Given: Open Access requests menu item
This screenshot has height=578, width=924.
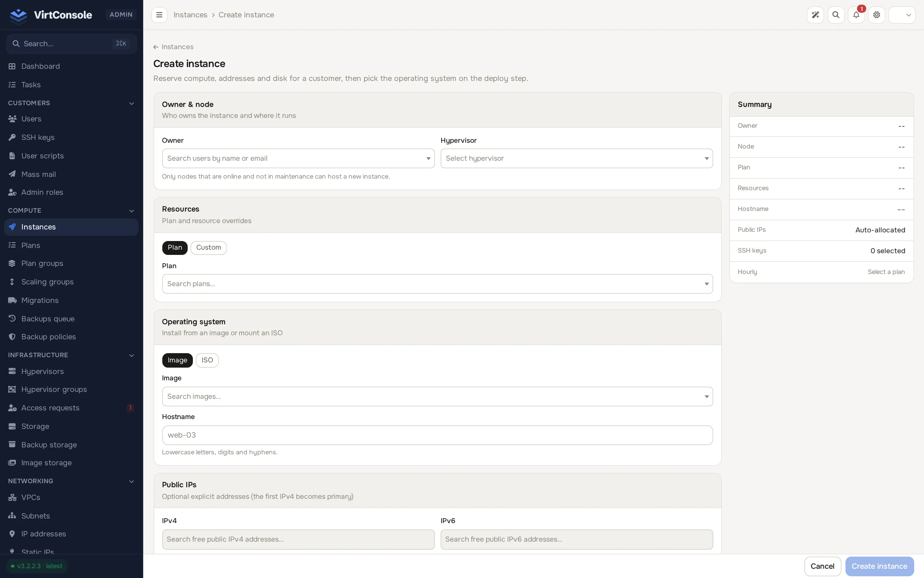Looking at the screenshot, I should pos(71,408).
